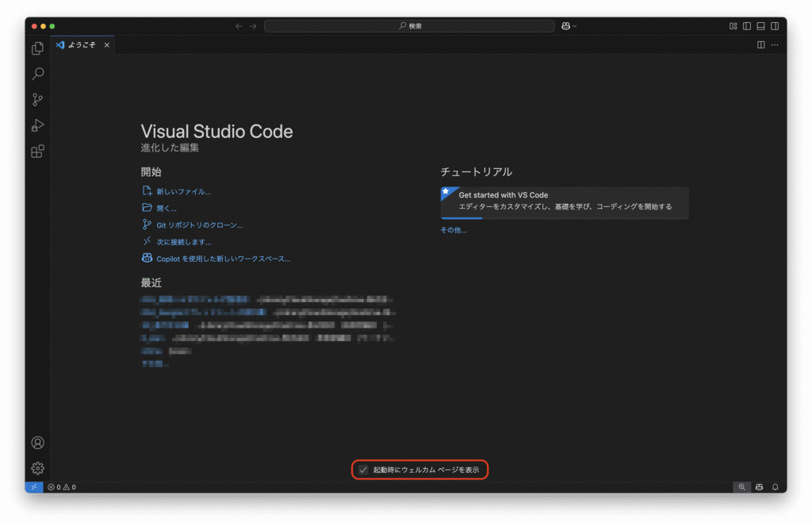812x526 pixels.
Task: Open the Accounts menu icon
Action: (x=38, y=443)
